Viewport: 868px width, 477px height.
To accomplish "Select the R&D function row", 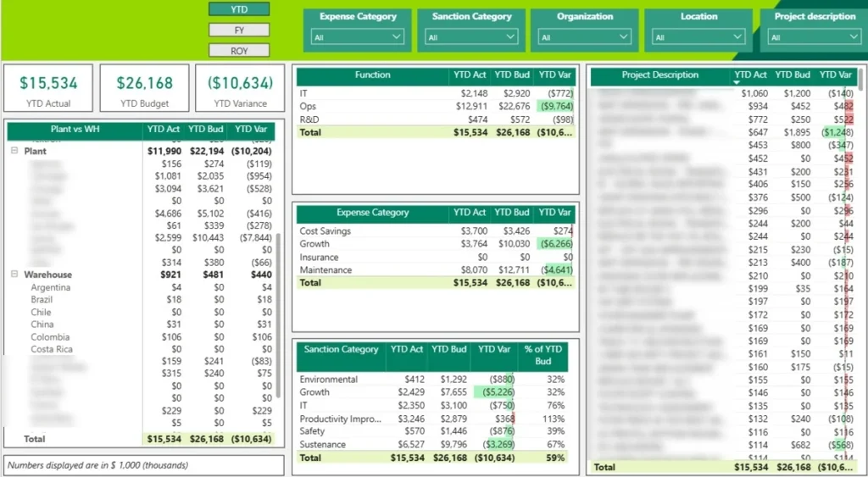I will [x=436, y=119].
